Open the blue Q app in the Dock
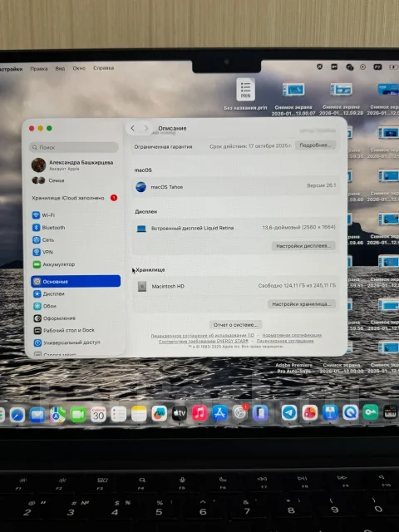This screenshot has width=399, height=532. [350, 412]
